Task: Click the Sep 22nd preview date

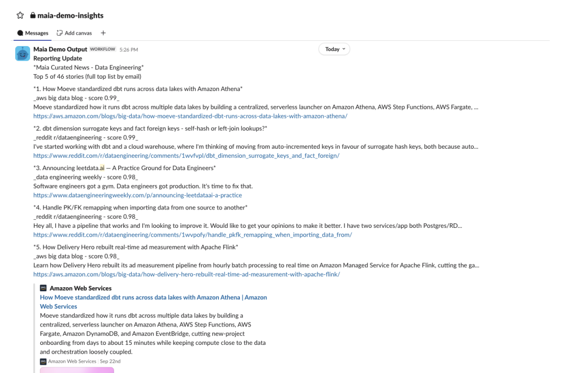Action: pos(110,361)
